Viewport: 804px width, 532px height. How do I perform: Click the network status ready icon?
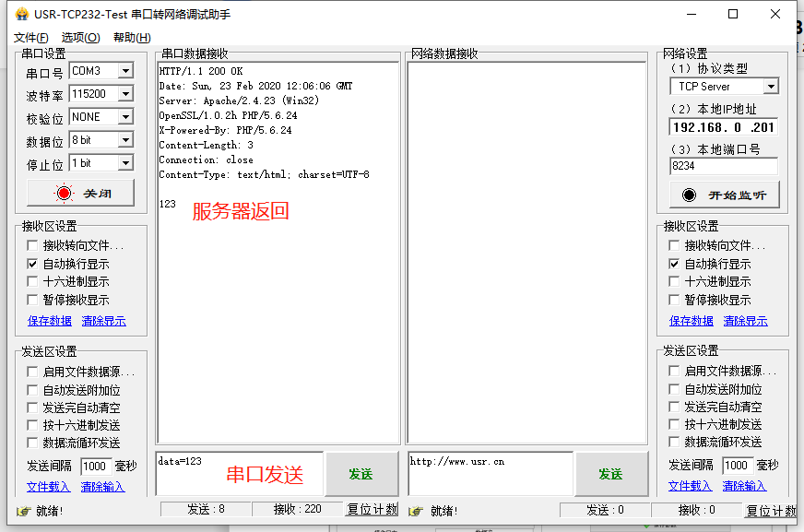point(416,511)
